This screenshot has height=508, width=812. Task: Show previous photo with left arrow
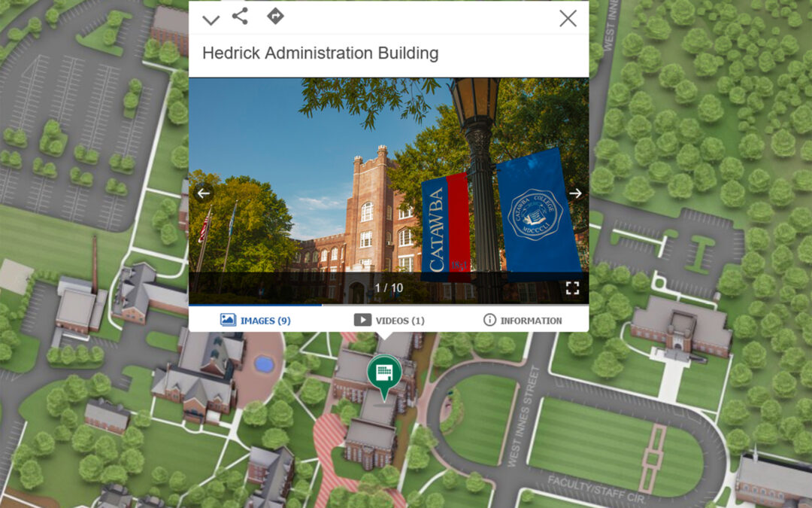pyautogui.click(x=203, y=193)
